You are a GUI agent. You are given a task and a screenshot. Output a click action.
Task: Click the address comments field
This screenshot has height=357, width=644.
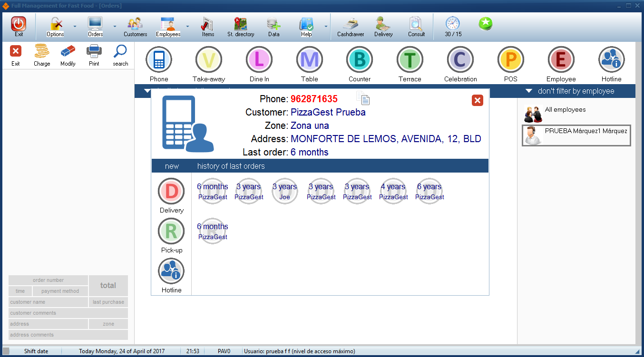point(68,335)
